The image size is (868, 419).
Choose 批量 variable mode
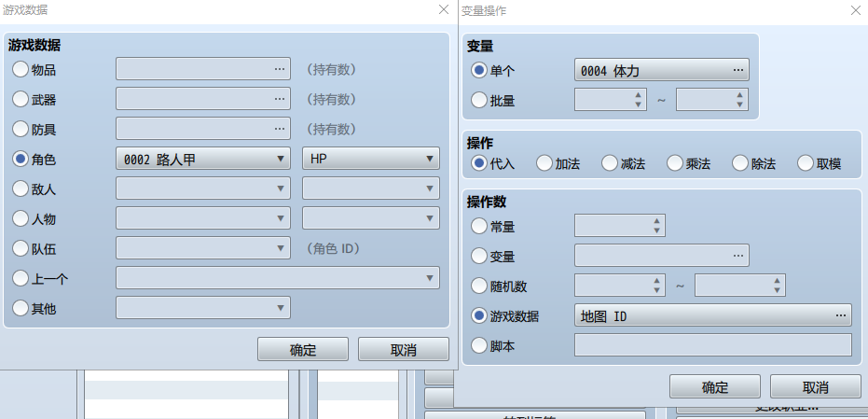click(479, 100)
